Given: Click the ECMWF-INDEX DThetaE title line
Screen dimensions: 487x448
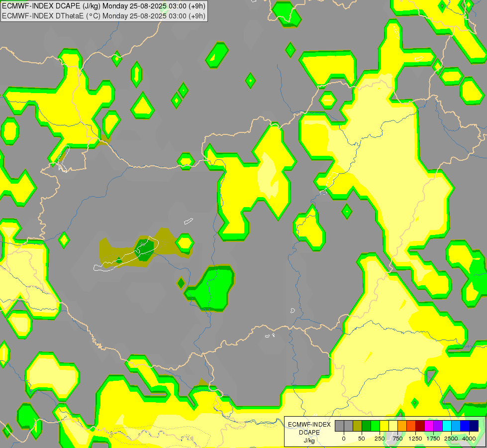Looking at the screenshot, I should click(x=103, y=16).
